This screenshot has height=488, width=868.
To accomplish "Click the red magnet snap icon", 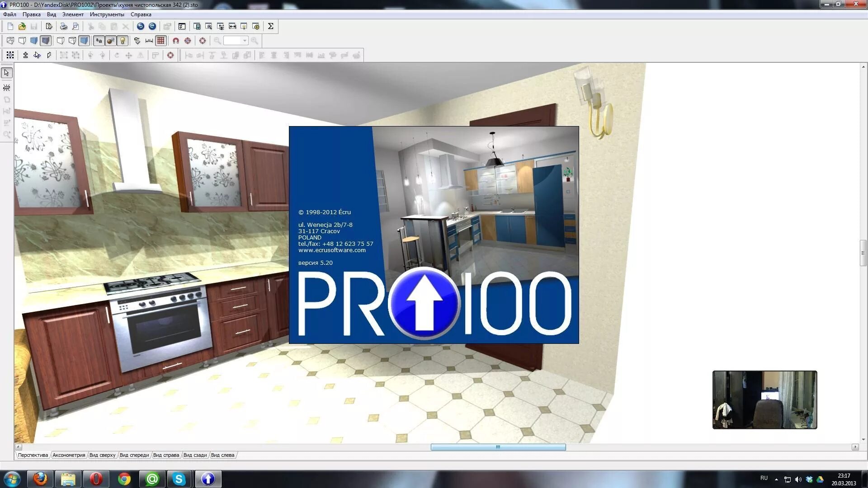I will click(x=176, y=41).
